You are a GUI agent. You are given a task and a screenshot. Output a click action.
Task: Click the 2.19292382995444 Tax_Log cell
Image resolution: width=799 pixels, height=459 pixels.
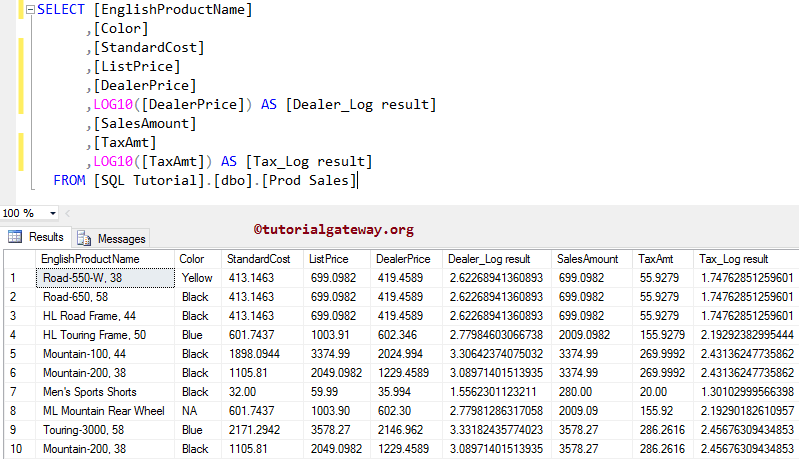(746, 335)
